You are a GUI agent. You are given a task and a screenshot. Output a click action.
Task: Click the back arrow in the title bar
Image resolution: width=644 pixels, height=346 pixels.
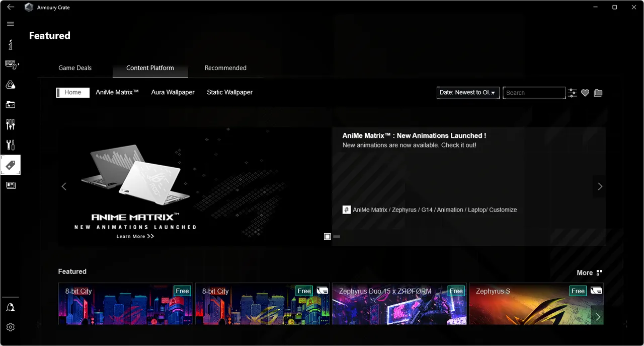[11, 7]
